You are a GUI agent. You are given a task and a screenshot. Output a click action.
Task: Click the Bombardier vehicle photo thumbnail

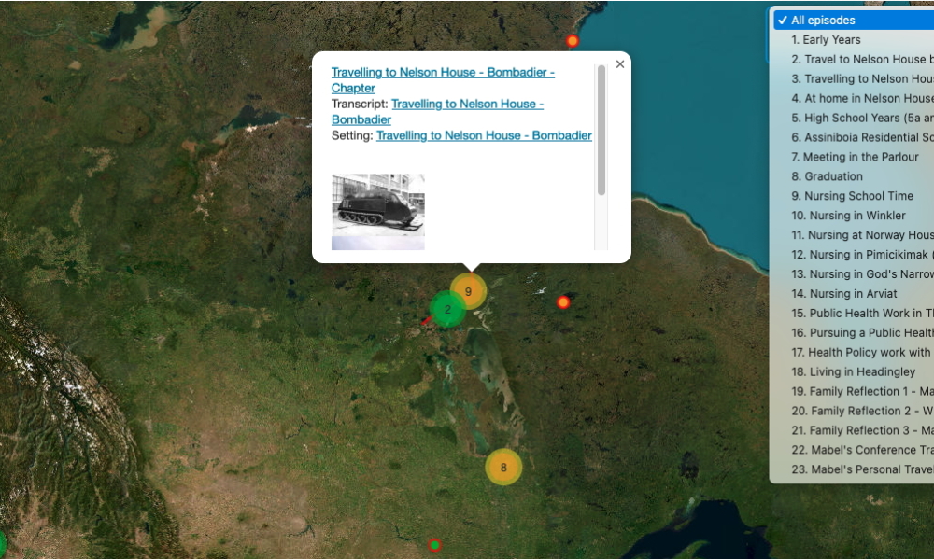[x=377, y=212]
